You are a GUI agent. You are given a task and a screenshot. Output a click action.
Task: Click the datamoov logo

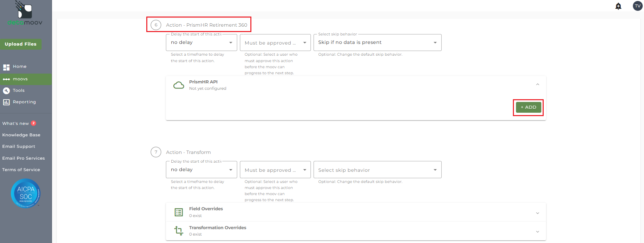coord(25,13)
